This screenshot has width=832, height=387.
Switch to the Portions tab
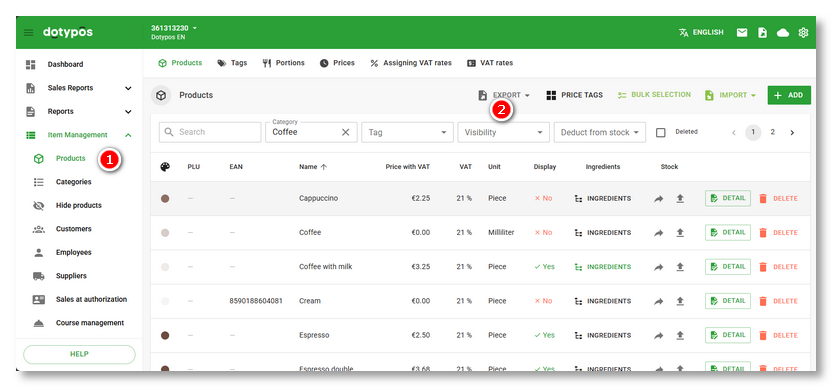tap(283, 63)
